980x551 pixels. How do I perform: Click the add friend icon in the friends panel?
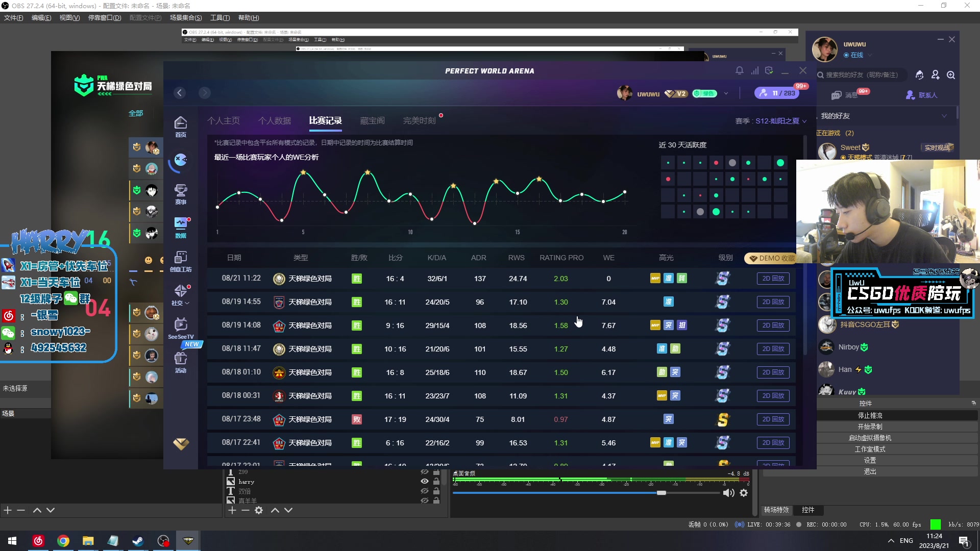[x=935, y=75]
